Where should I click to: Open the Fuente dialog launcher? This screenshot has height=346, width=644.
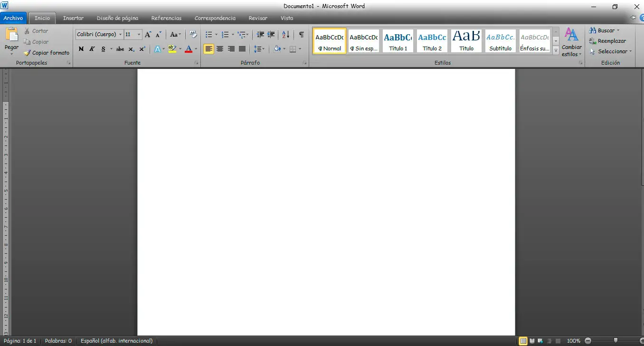(196, 63)
